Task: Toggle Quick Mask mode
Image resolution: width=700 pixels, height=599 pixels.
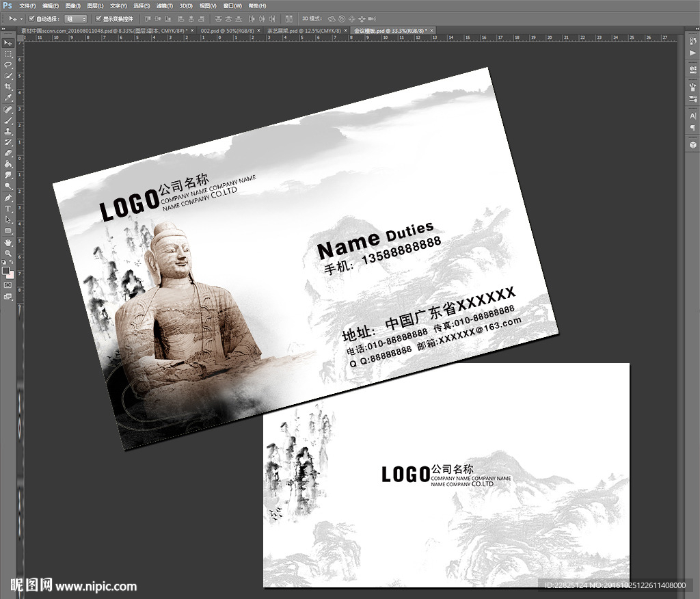Action: coord(8,285)
